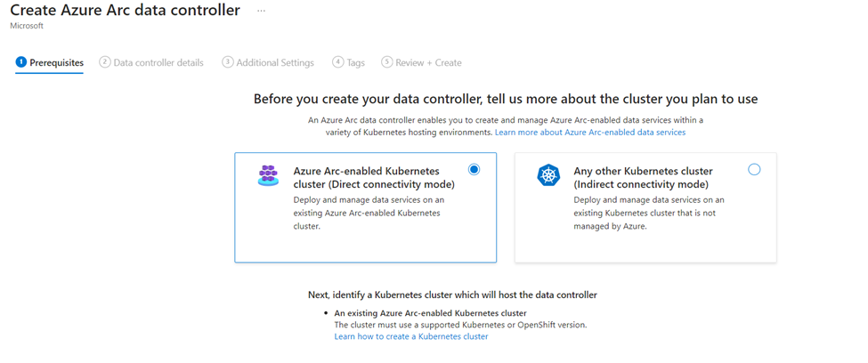
Task: Jump to the Review + Create tab
Action: (x=421, y=63)
